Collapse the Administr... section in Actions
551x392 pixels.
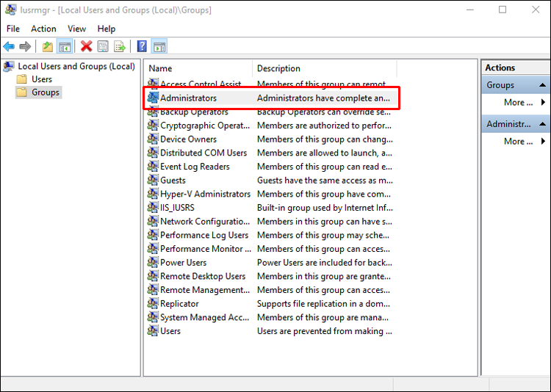[542, 124]
